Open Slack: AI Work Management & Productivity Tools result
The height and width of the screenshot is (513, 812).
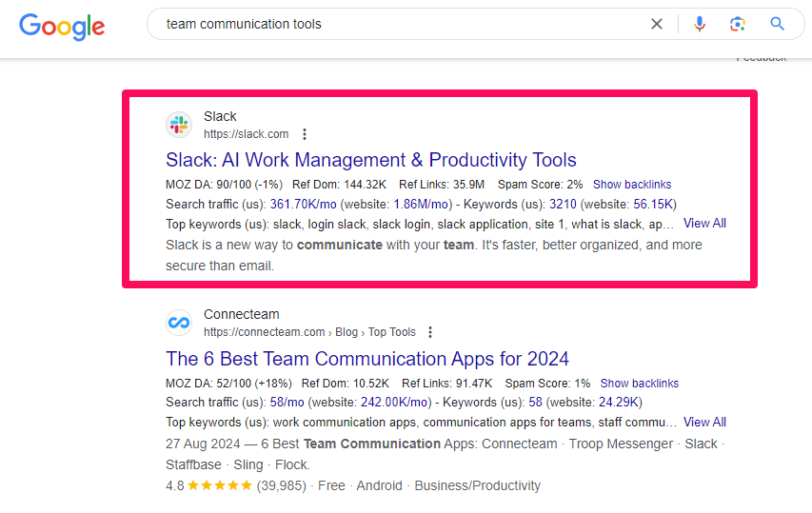[x=371, y=160]
